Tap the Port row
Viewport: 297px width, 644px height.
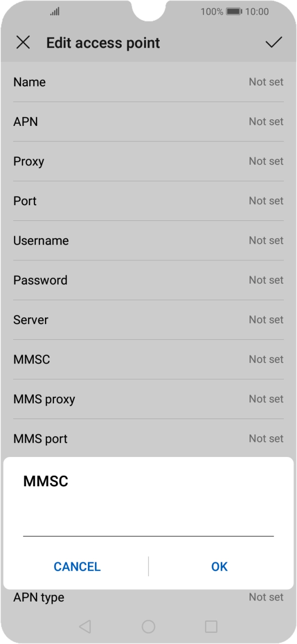(148, 201)
